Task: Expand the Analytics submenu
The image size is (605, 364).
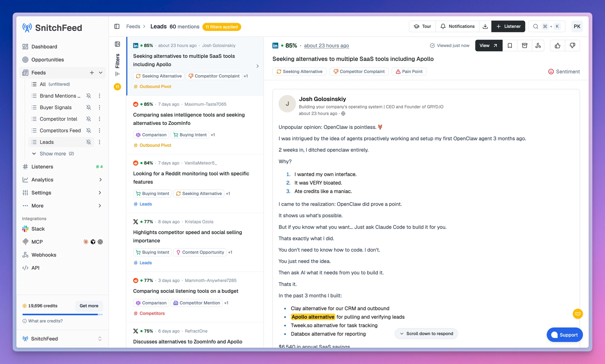Action: (x=100, y=180)
